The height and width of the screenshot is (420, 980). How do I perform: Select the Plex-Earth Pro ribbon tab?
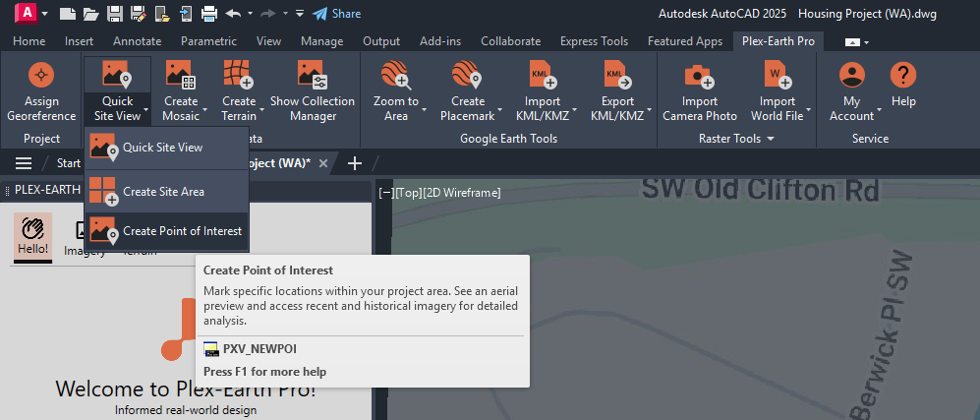coord(778,41)
